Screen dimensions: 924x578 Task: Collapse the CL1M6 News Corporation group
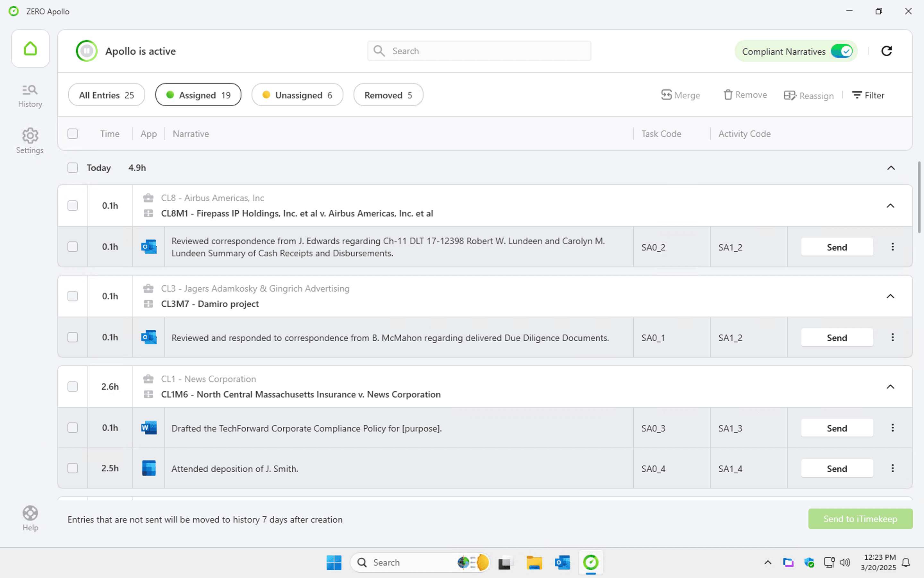tap(890, 387)
